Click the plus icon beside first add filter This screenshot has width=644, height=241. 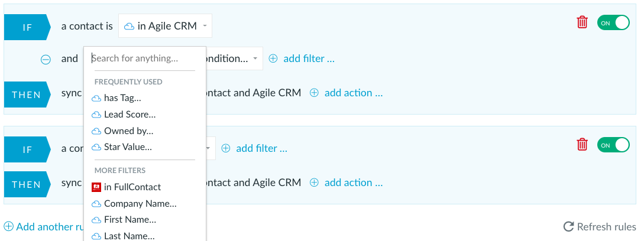pyautogui.click(x=273, y=58)
